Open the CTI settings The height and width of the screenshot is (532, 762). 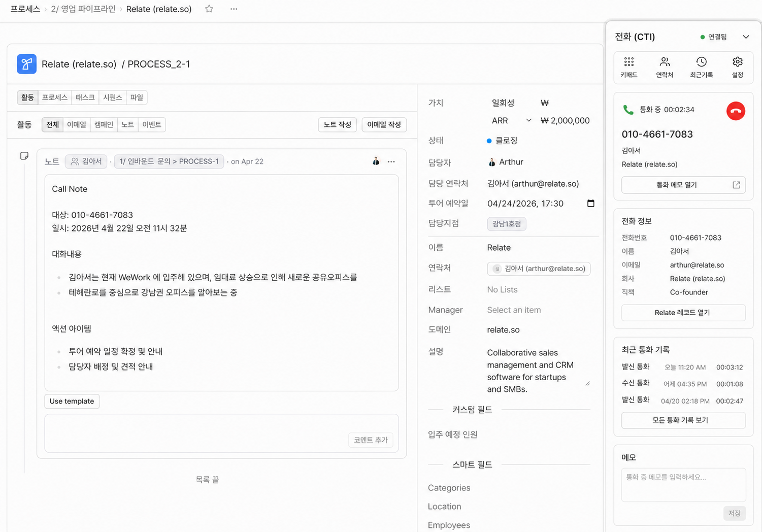pos(737,68)
